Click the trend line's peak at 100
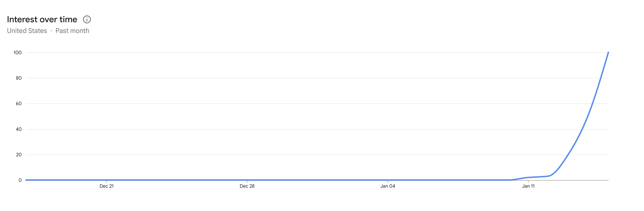This screenshot has height=211, width=644. 608,52
